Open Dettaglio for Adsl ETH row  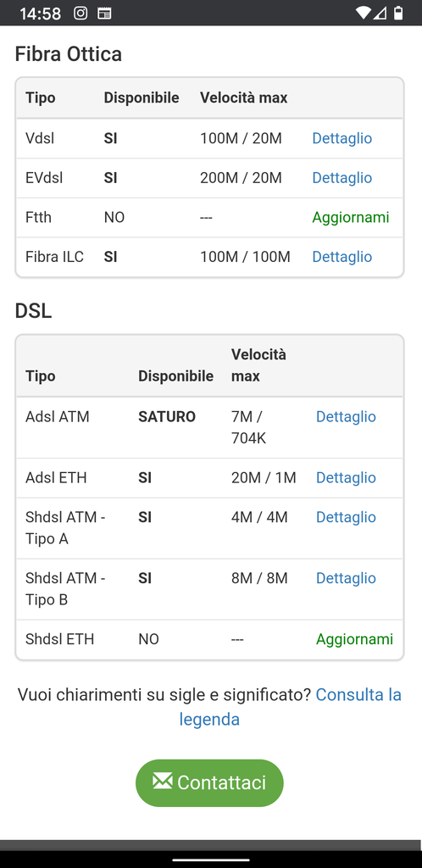click(x=346, y=478)
